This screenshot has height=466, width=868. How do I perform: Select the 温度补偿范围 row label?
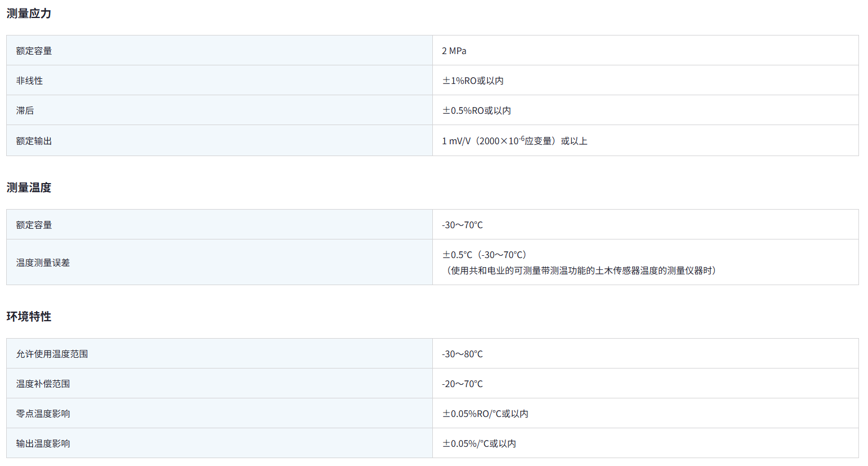click(43, 384)
